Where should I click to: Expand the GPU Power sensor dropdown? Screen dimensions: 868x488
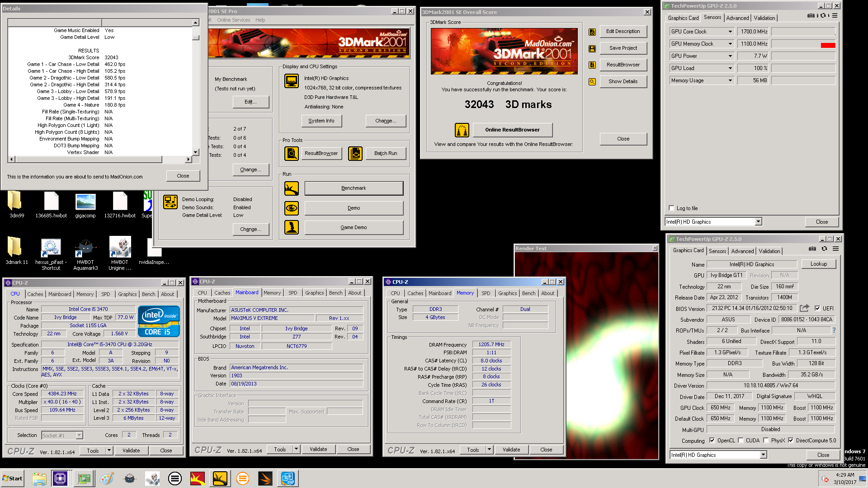point(730,56)
